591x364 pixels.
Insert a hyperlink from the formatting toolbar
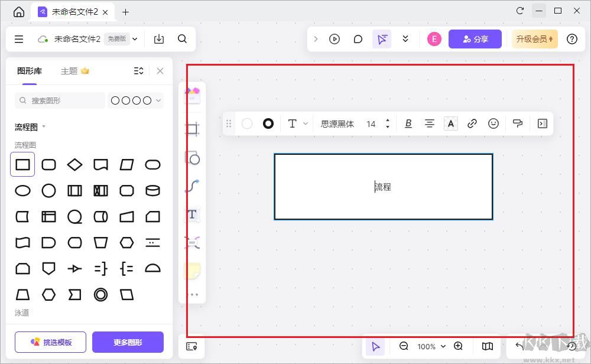tap(472, 123)
